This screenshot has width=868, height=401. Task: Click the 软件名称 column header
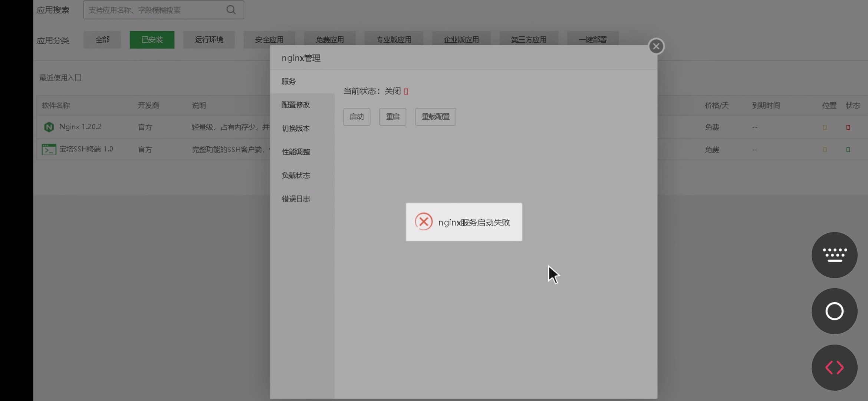tap(56, 105)
